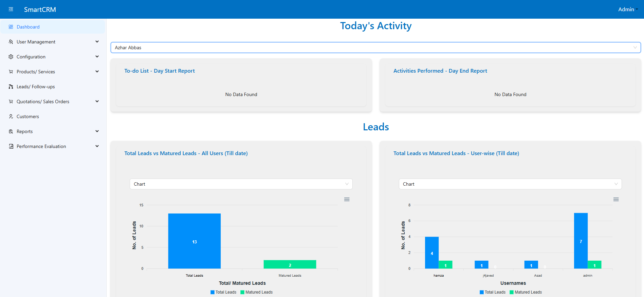Open the Dashboard menu item
644x297 pixels.
[x=53, y=27]
